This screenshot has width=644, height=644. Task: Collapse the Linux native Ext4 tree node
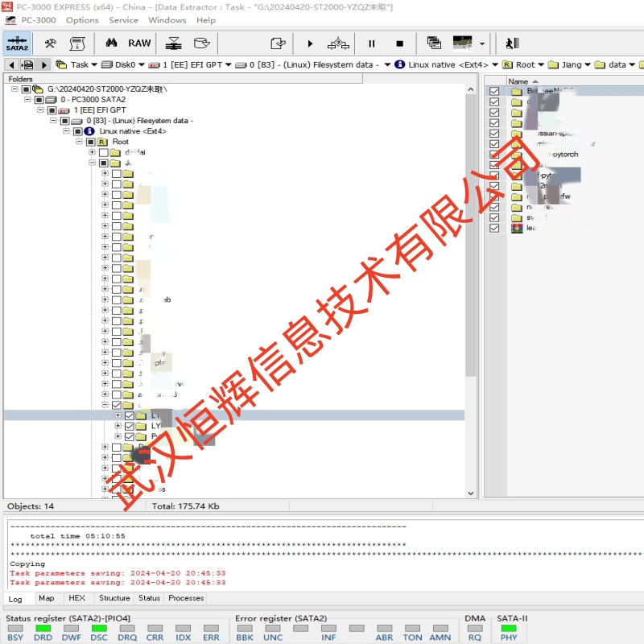click(x=66, y=131)
